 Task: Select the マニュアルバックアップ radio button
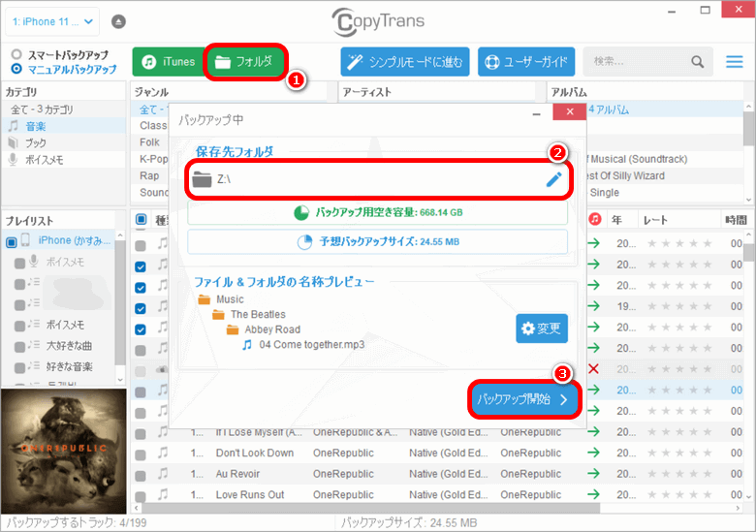point(16,69)
